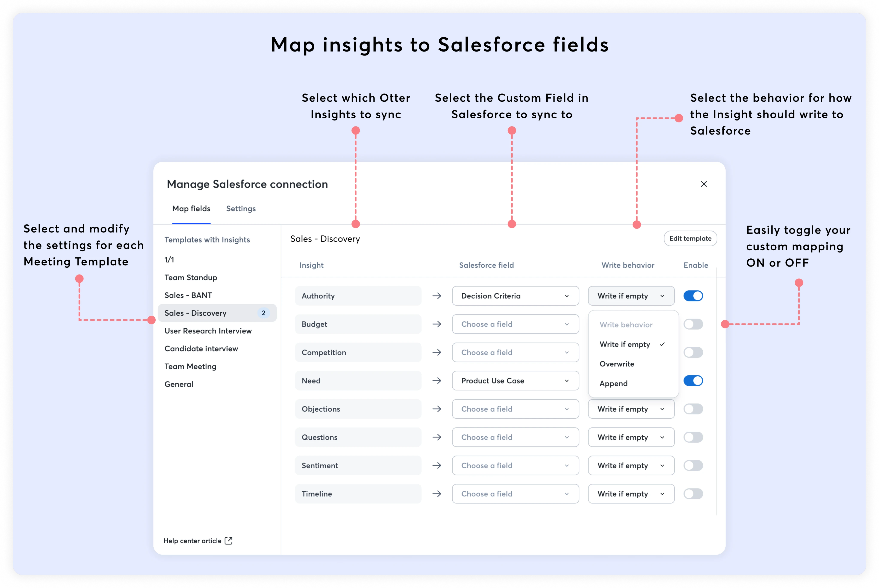Switch to the Settings tab
This screenshot has height=588, width=879.
[241, 208]
